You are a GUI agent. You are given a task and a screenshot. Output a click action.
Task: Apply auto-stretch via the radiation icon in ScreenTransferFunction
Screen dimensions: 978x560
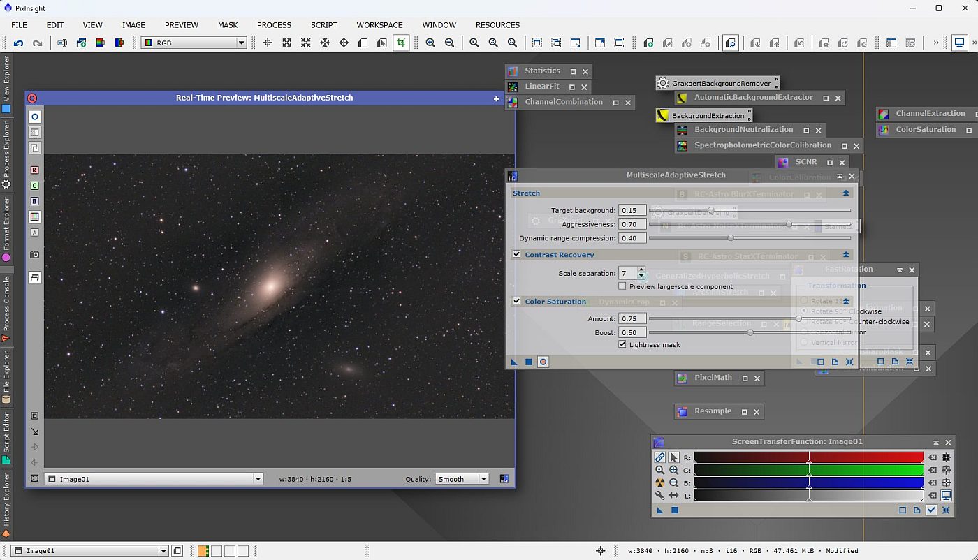pos(659,482)
